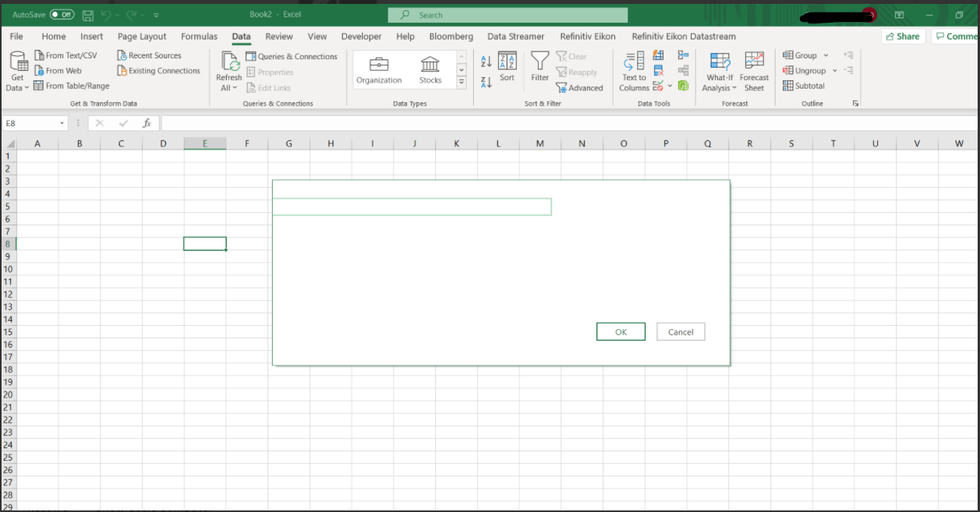Viewport: 980px width, 512px height.
Task: Click the Remove Duplicates icon
Action: (x=658, y=71)
